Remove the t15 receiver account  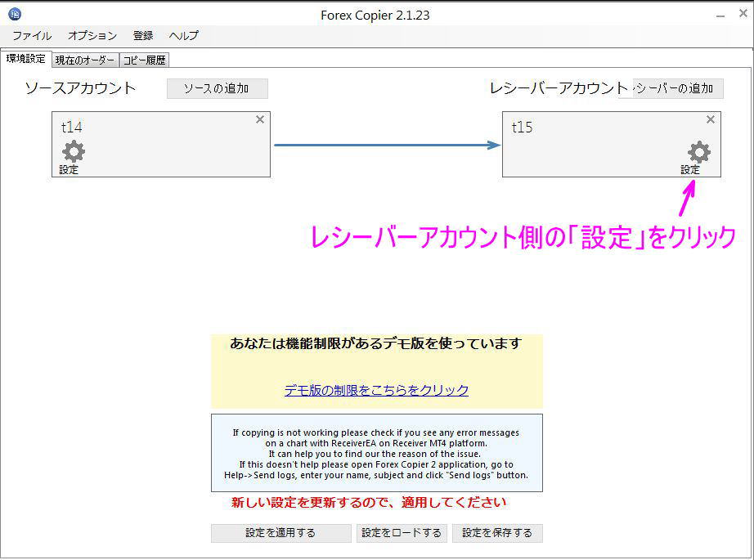coord(710,119)
